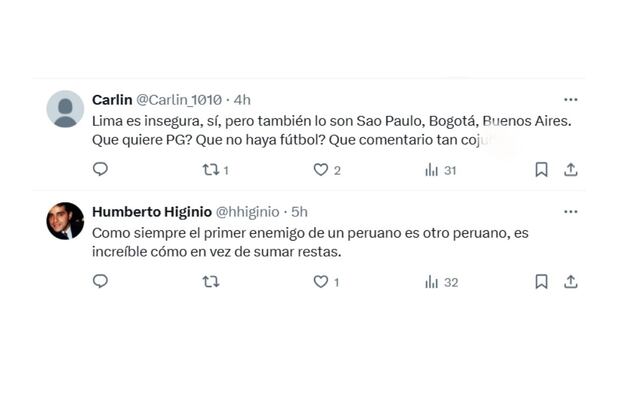
Task: Retweet Humberto Higinio's post
Action: 211,282
